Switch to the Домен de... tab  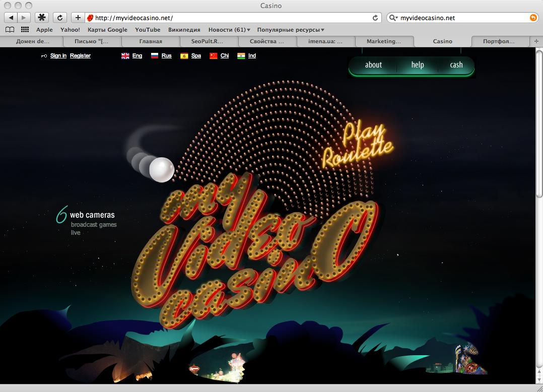click(33, 41)
